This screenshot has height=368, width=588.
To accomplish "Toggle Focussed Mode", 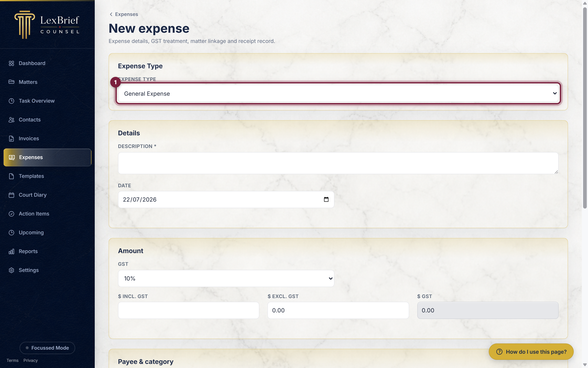I will (x=47, y=348).
